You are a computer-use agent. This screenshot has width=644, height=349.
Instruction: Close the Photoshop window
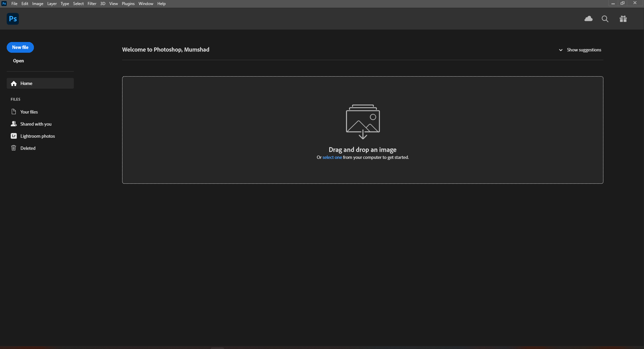pos(635,3)
